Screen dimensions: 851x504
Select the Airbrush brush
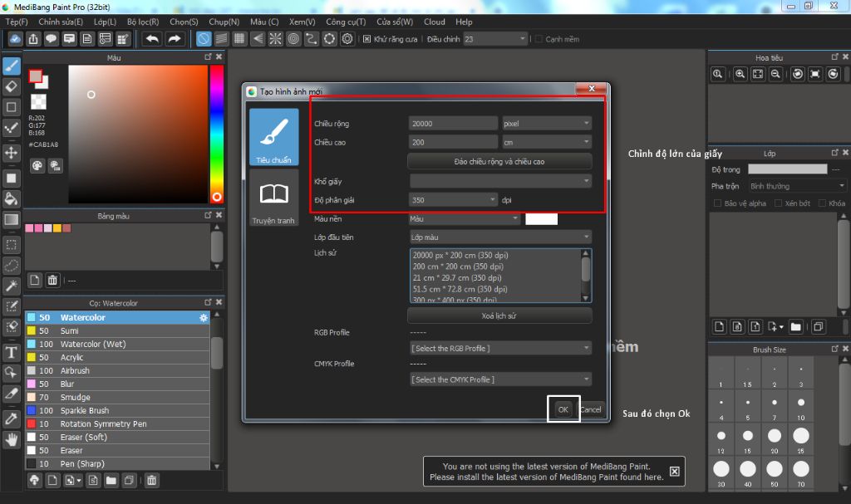(x=118, y=370)
